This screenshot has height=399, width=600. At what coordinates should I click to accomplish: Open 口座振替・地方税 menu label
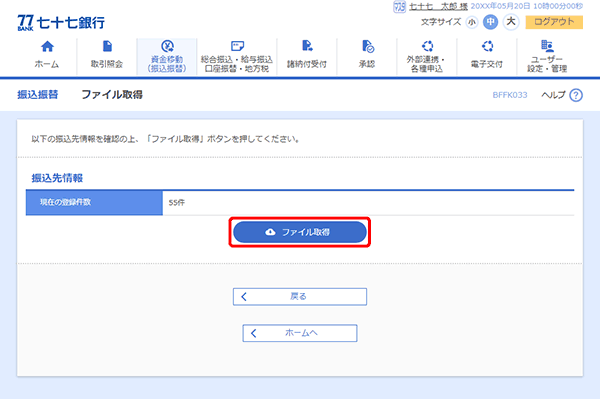(x=237, y=69)
